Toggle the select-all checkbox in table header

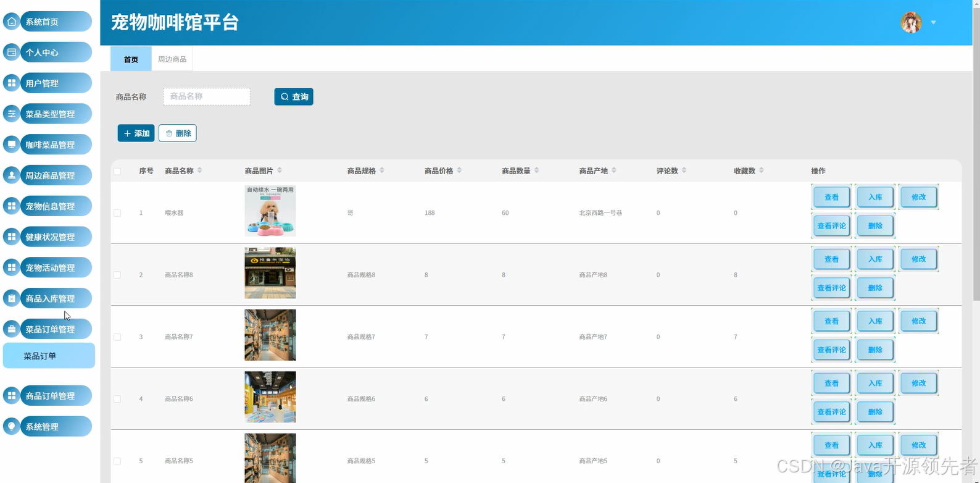click(x=117, y=171)
